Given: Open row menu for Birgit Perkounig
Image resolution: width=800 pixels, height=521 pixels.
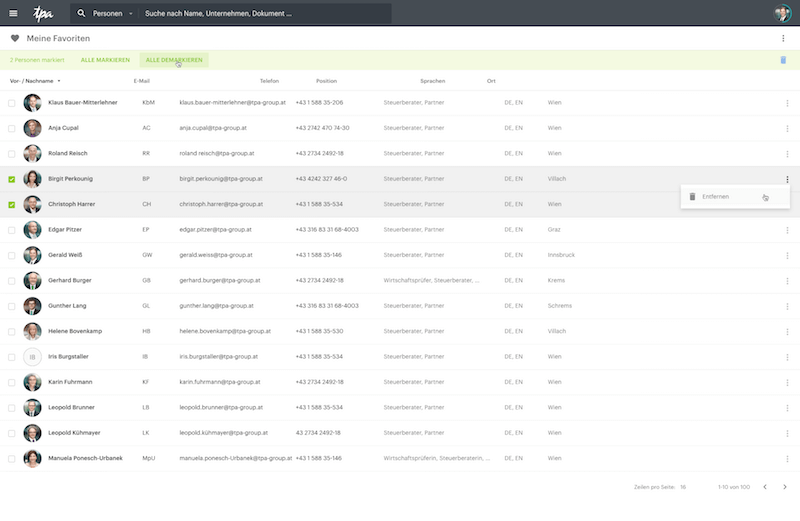Looking at the screenshot, I should [x=787, y=179].
